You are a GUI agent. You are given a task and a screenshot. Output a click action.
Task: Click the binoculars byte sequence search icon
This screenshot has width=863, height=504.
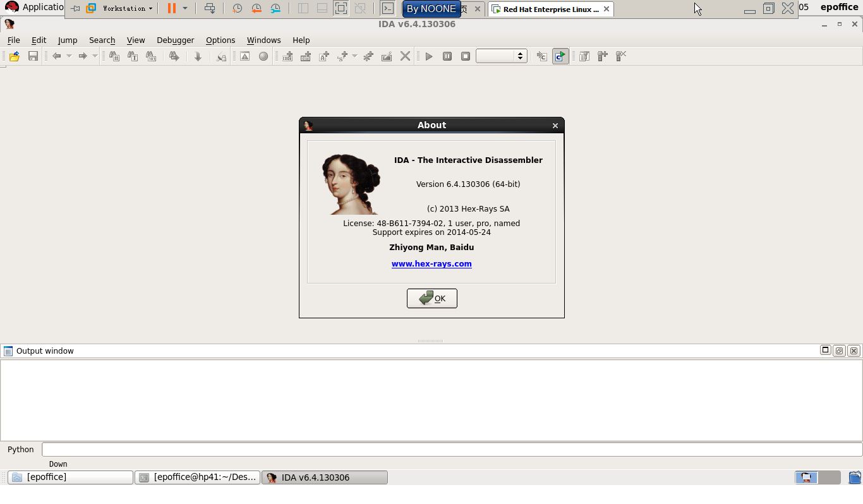(x=151, y=56)
